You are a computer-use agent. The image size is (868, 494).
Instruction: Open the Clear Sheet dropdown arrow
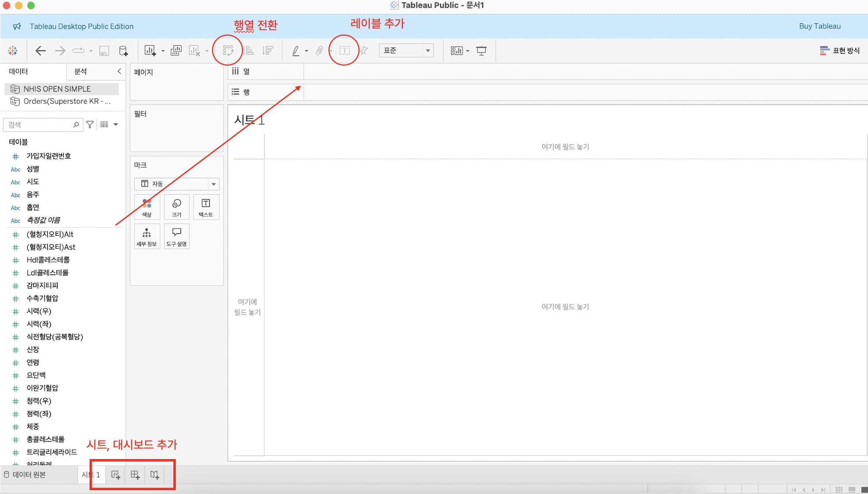pos(207,51)
